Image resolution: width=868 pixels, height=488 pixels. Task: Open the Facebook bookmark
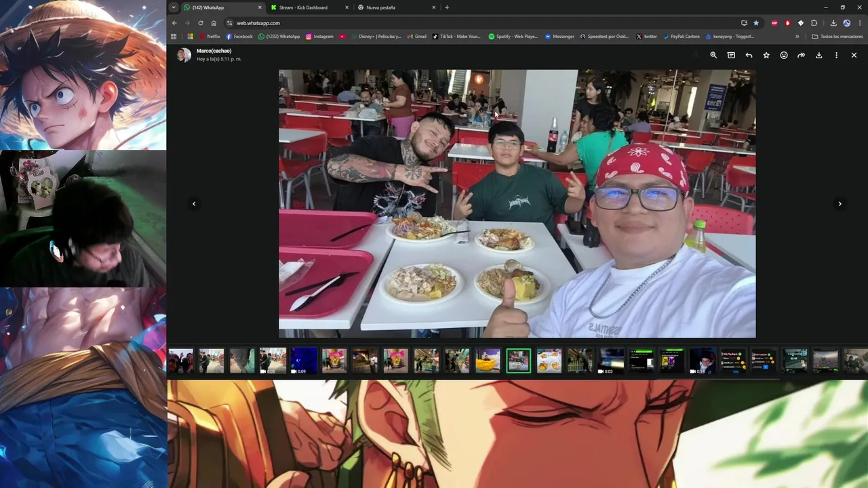pyautogui.click(x=239, y=37)
